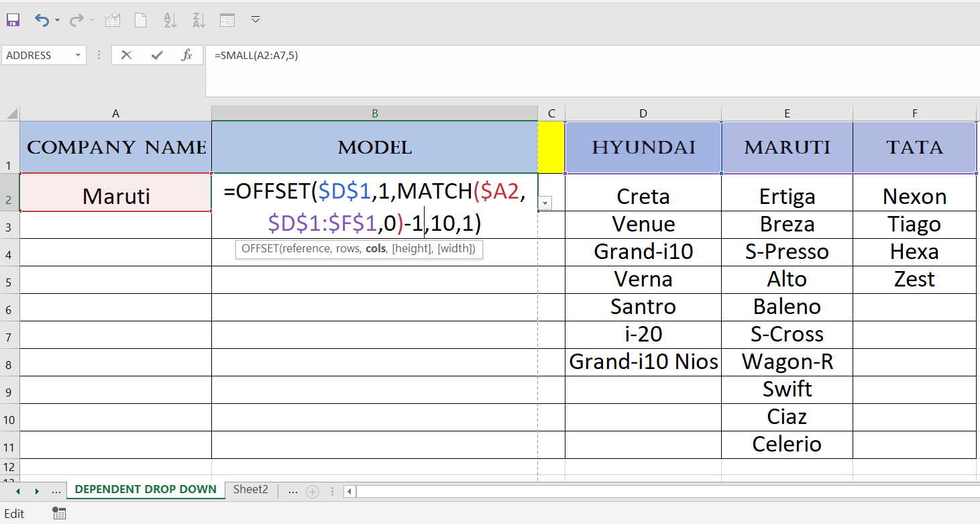Undo the last action
Screen dimensions: 980x524
click(42, 20)
